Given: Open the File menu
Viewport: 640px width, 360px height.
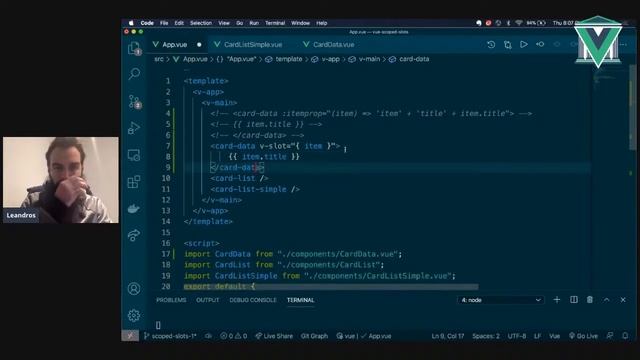Looking at the screenshot, I should point(164,23).
